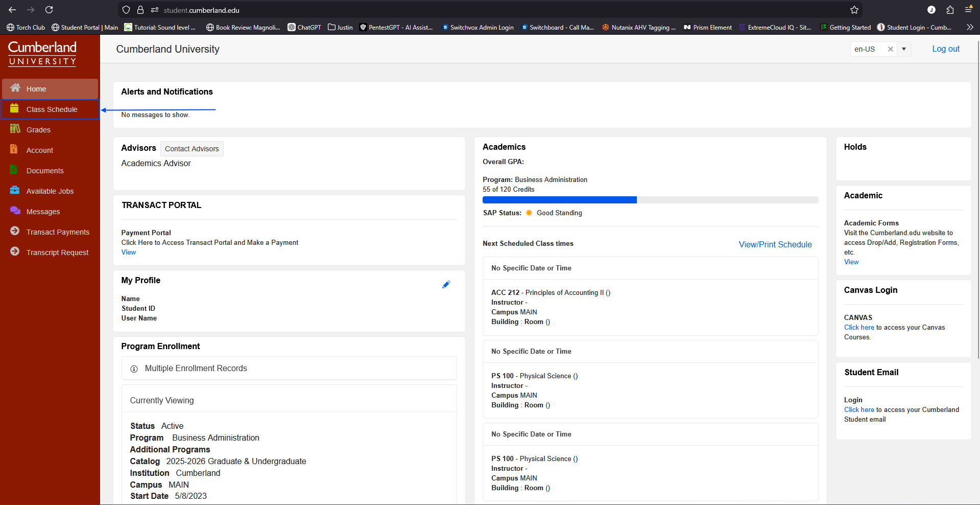Click the browser account avatar icon
The width and height of the screenshot is (980, 505).
pyautogui.click(x=931, y=10)
